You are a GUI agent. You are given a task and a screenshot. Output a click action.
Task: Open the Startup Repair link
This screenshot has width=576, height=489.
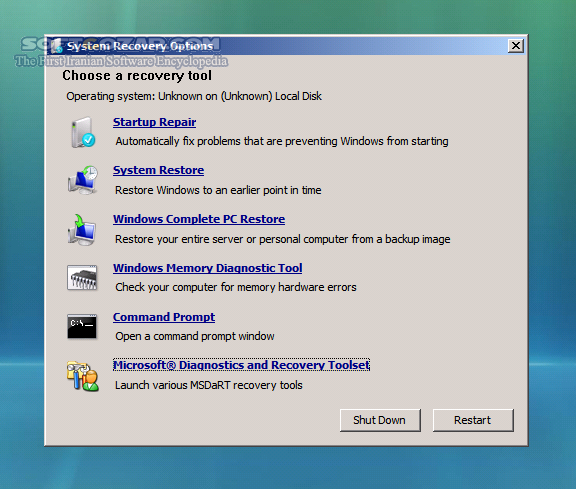coord(154,122)
